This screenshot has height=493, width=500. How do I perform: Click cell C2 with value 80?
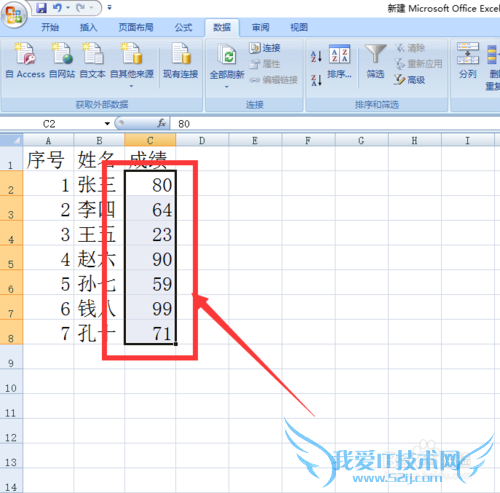[150, 183]
